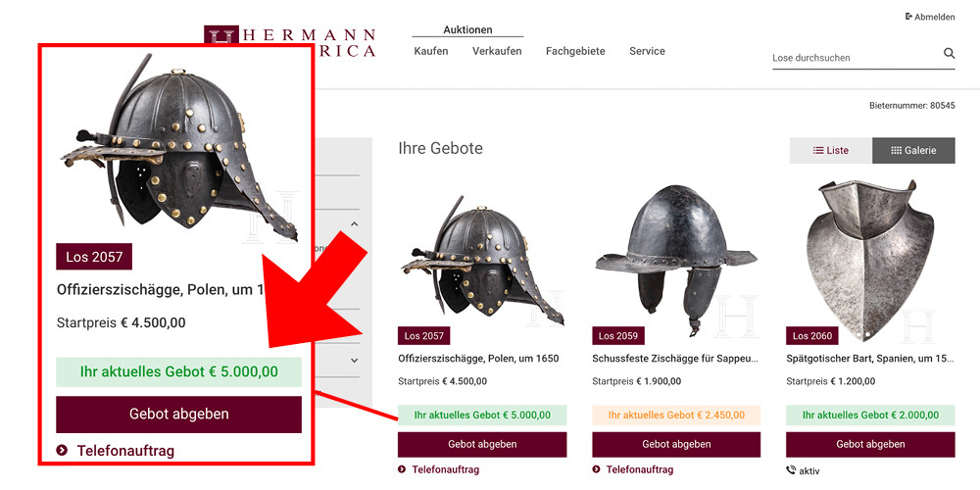The image size is (980, 490).
Task: Open the Service menu
Action: point(647,51)
